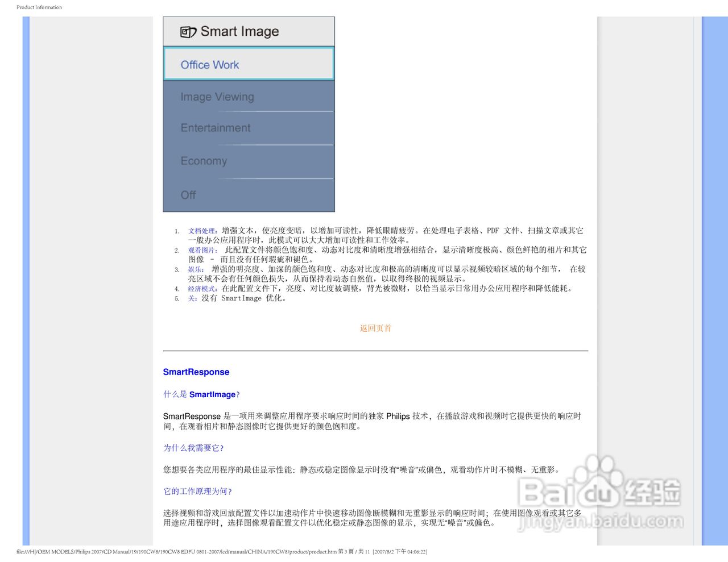This screenshot has width=728, height=562.
Task: Click the 返回页首 link
Action: [375, 328]
